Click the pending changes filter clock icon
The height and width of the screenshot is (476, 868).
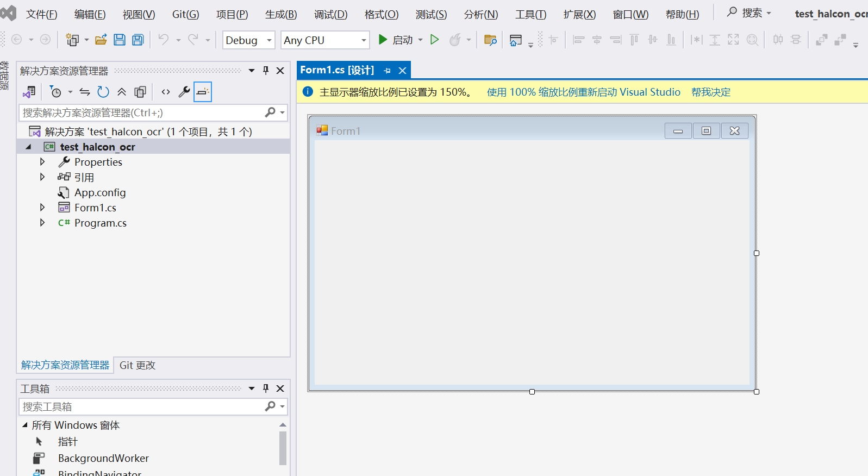point(55,92)
